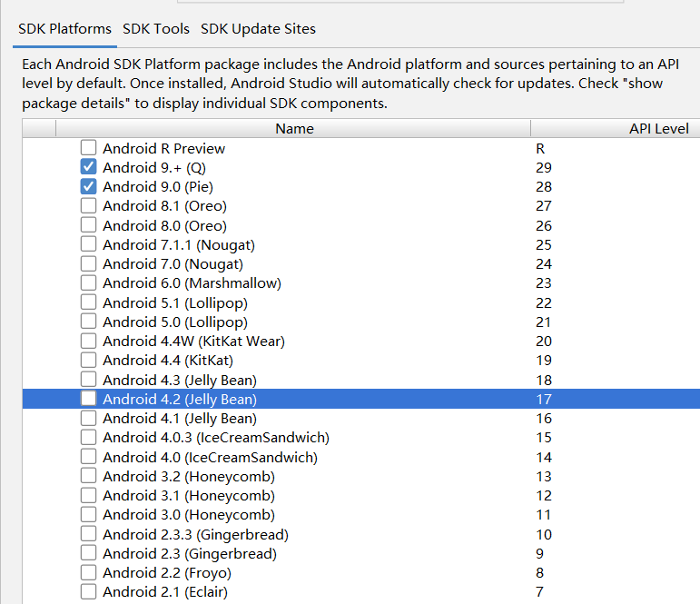Select 'Android 5.1 (Lollipop)' label
This screenshot has height=604, width=700.
click(175, 302)
